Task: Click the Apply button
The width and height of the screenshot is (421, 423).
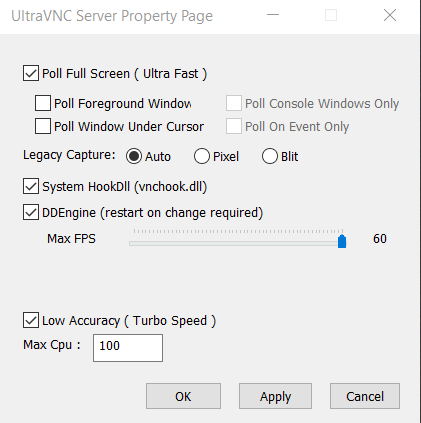Action: click(275, 396)
